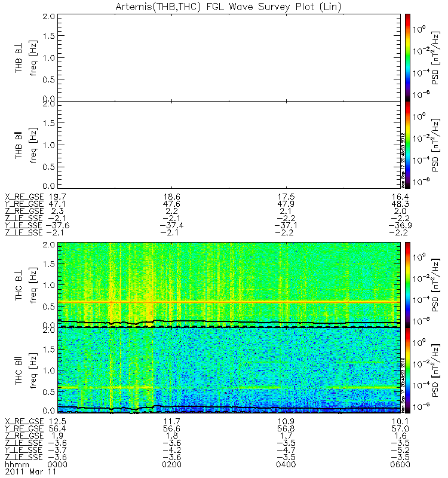Click the time label 0600
448x478 pixels.
tap(400, 464)
